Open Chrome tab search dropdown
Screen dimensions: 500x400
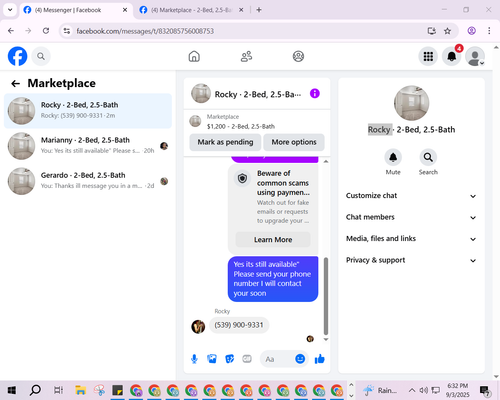[10, 10]
